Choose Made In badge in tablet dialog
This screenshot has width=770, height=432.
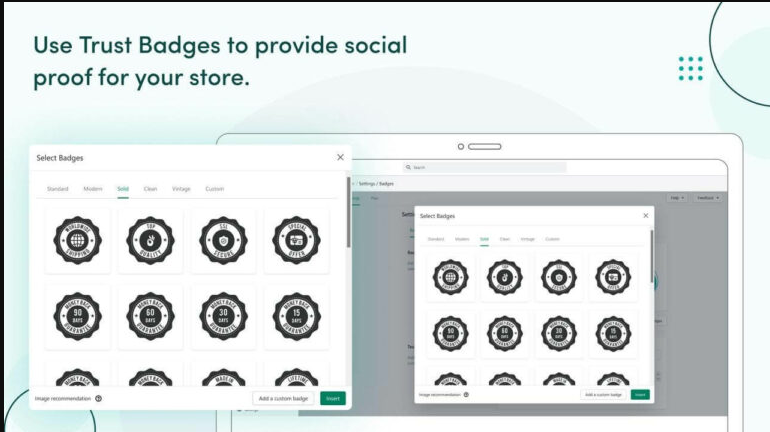pos(559,379)
